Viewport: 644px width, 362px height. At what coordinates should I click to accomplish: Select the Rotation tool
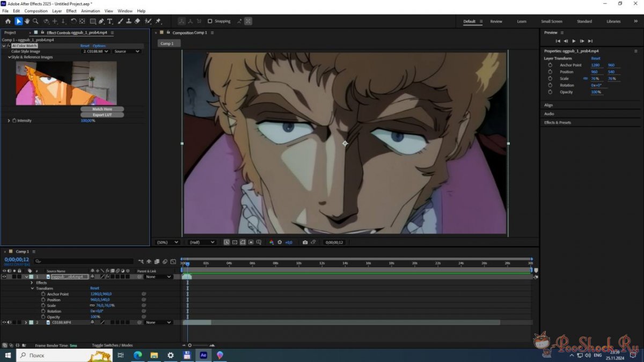[74, 21]
